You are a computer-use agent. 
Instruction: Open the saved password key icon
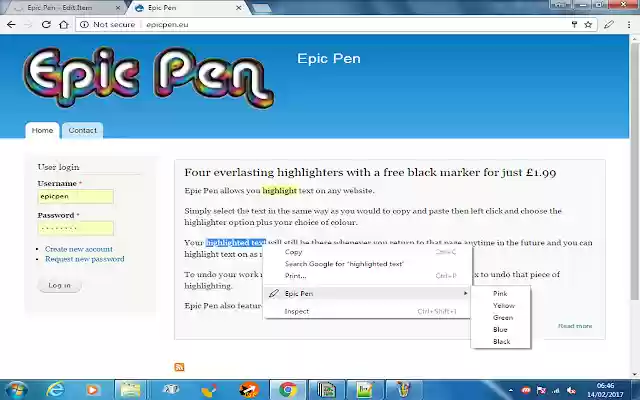tap(574, 24)
